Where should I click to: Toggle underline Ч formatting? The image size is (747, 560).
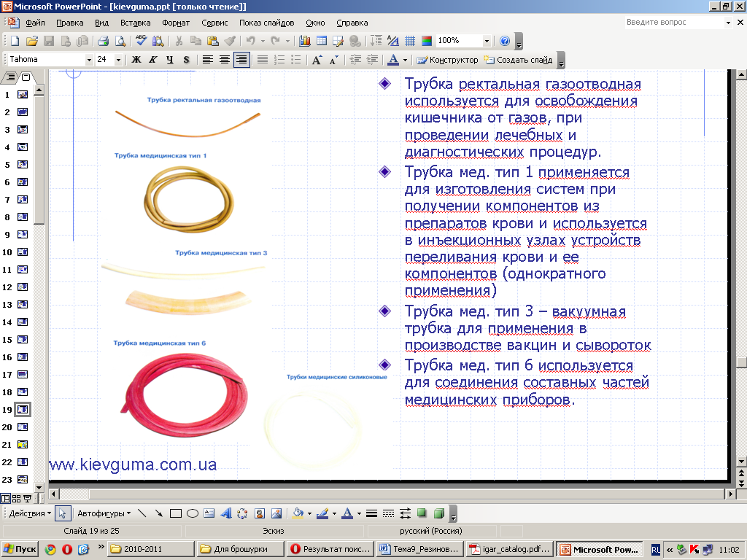[169, 60]
